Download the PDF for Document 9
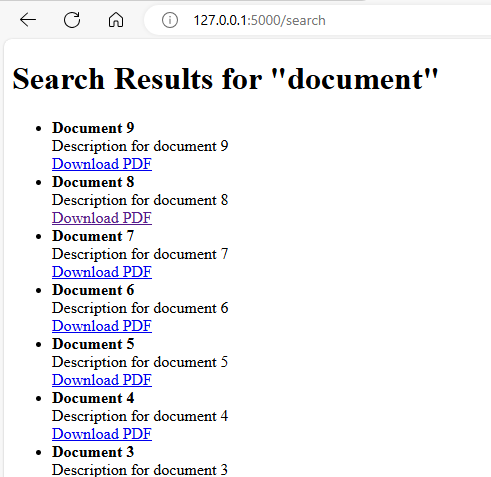491x477 pixels. 102,164
